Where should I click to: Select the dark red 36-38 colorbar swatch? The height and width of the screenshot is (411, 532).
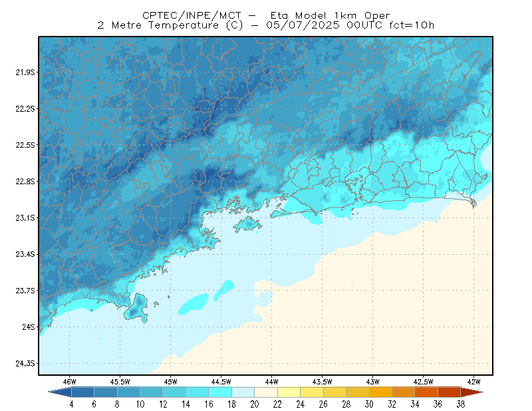click(450, 392)
